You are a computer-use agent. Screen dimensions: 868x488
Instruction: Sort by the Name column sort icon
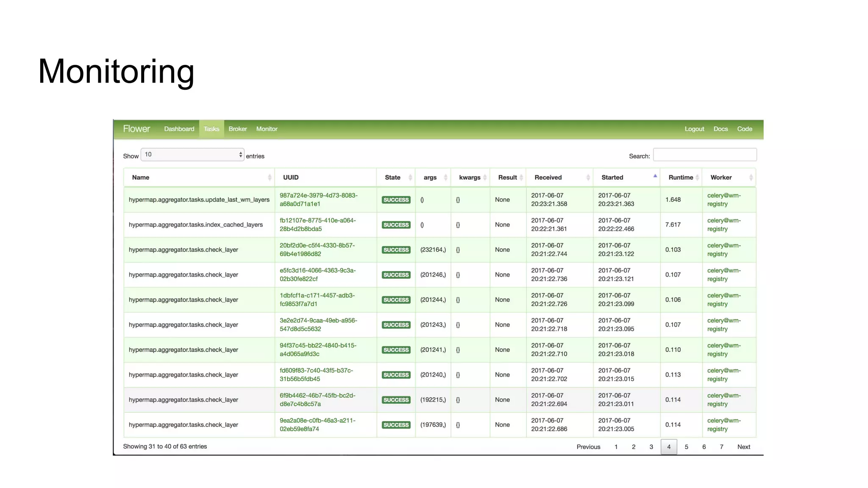click(x=270, y=177)
